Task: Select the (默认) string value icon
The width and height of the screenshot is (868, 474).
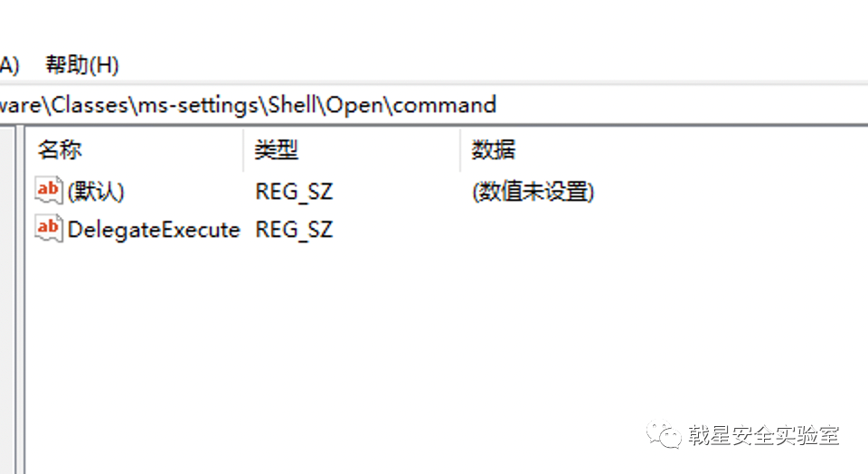Action: pos(48,191)
